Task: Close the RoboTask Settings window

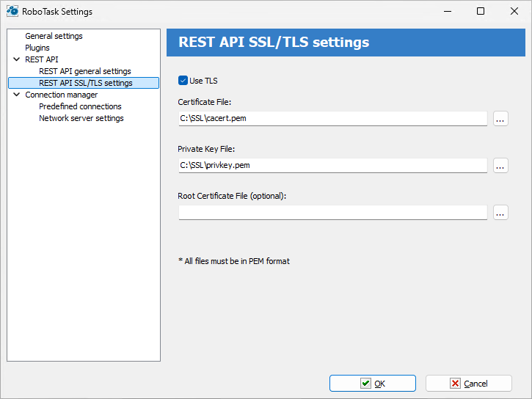Action: click(x=514, y=11)
